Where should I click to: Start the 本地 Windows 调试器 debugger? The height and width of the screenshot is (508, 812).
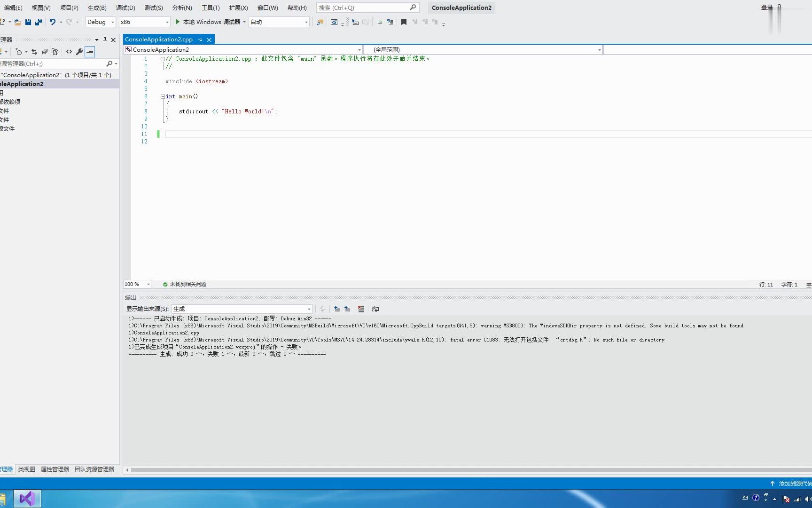tap(207, 22)
